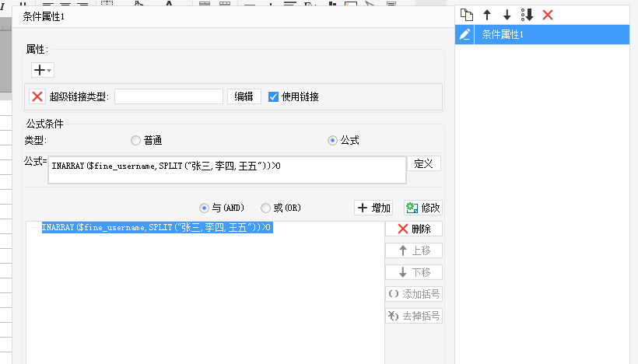Screen dimensions: 638x364
Task: Click the 超级链接类型 text field
Action: pyautogui.click(x=169, y=96)
